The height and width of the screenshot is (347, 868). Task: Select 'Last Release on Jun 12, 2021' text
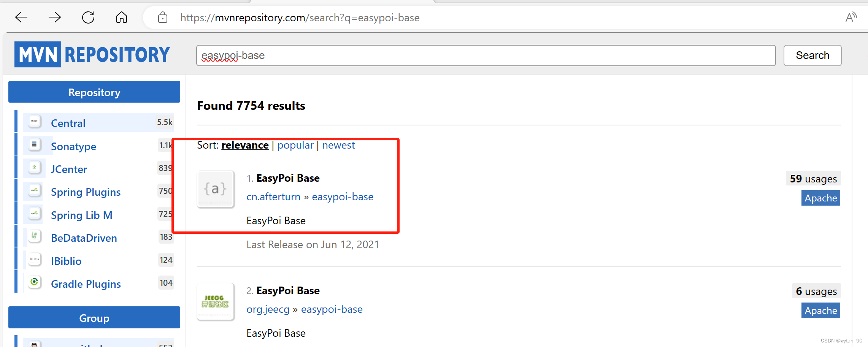point(313,244)
